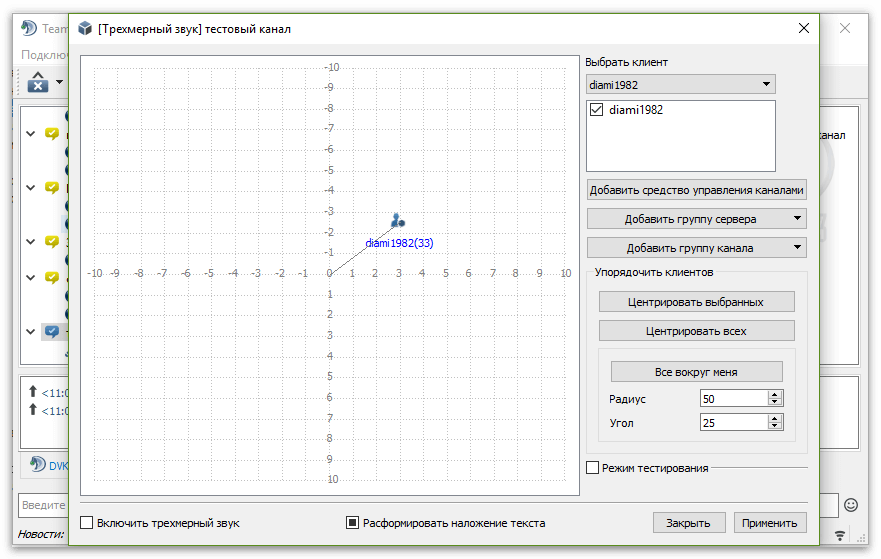Click 'Центрировать всех' button
881x559 pixels.
(x=696, y=331)
